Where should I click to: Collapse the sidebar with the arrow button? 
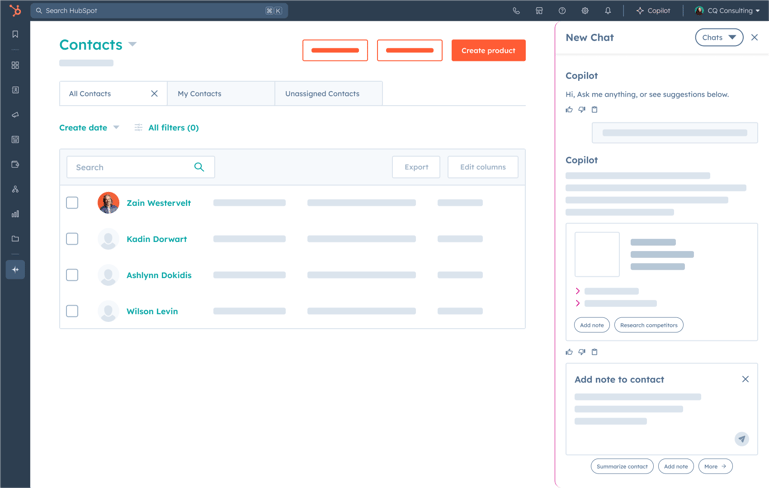pos(15,269)
